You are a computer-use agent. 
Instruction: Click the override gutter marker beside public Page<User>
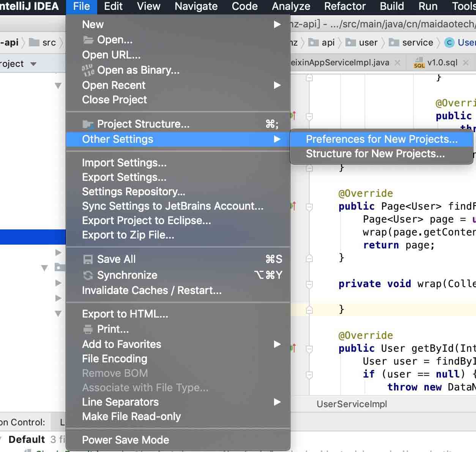[293, 206]
